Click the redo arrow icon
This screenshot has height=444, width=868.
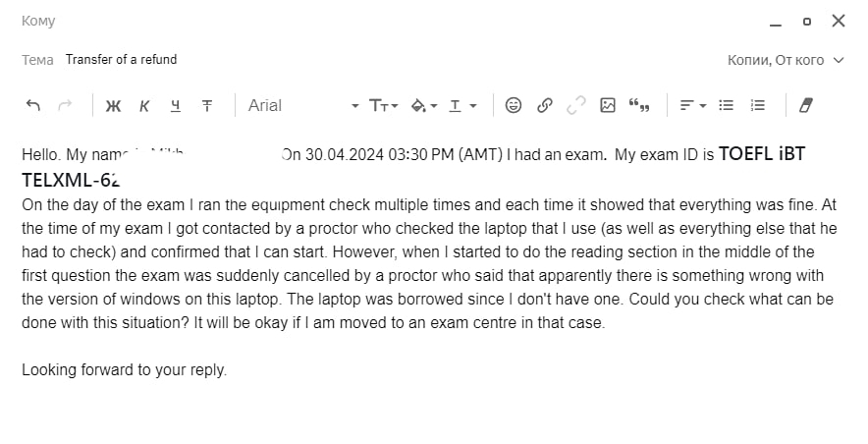point(66,105)
